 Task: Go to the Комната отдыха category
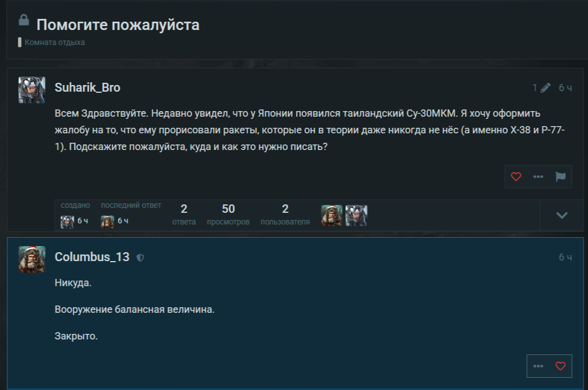[x=54, y=42]
